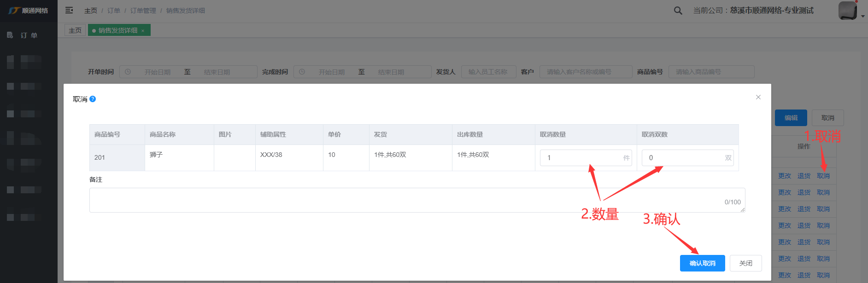Click 主页 in the breadcrumb
868x283 pixels.
(91, 11)
